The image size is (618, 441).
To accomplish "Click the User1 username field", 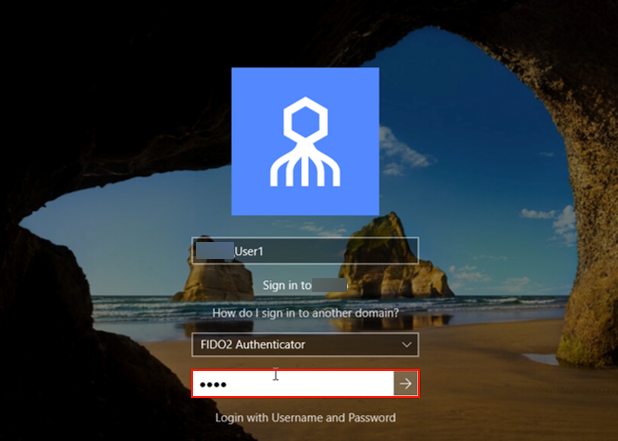I will [305, 251].
